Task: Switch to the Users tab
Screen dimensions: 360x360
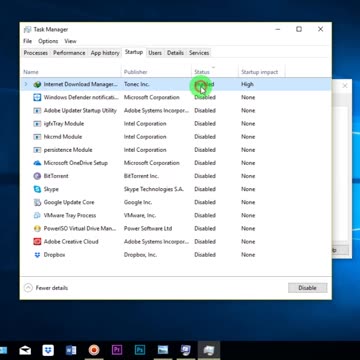Action: coord(155,53)
